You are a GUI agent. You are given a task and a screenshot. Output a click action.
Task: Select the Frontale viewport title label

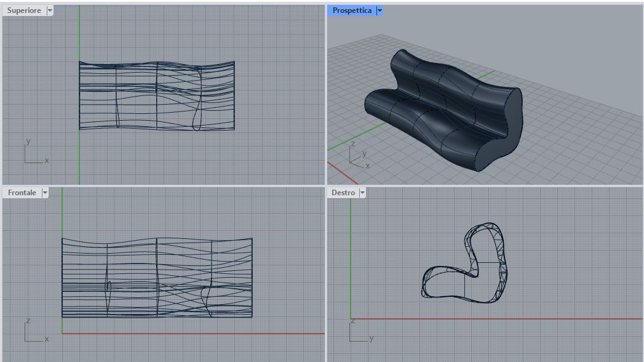pos(22,193)
